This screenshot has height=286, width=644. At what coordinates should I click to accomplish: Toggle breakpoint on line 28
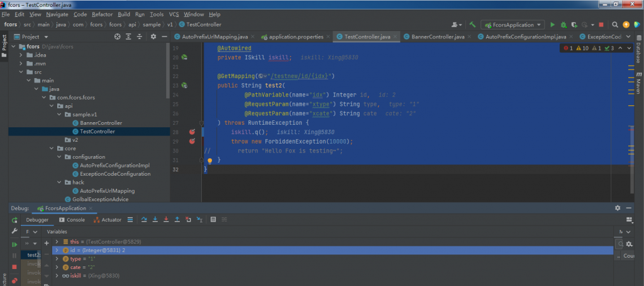192,132
